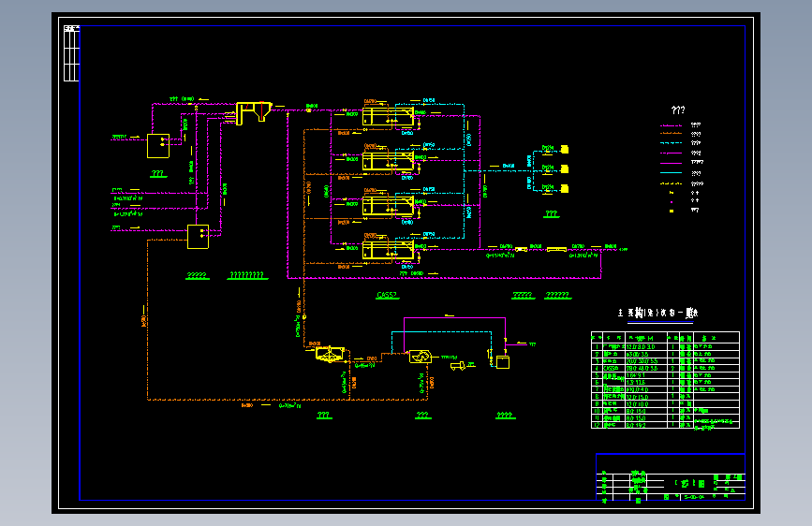Select the revision table in the sheet's top-left corner

[x=71, y=52]
